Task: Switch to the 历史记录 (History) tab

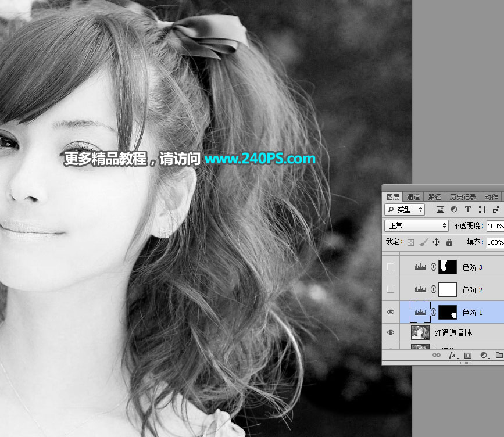Action: pyautogui.click(x=463, y=197)
